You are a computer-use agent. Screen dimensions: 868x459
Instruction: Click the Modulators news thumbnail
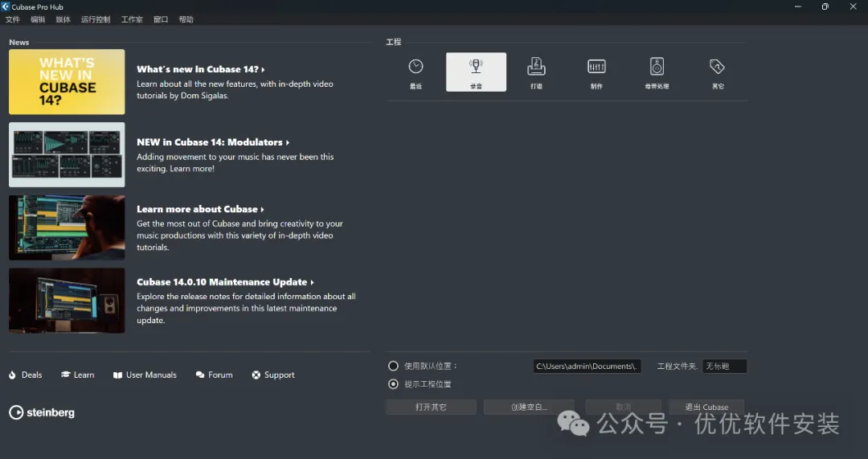[x=67, y=155]
